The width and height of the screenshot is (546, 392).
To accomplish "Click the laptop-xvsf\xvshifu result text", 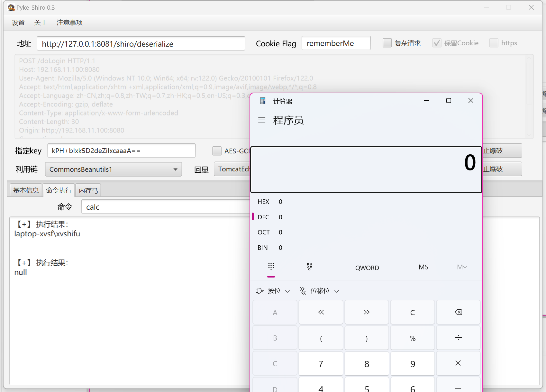I will (47, 234).
